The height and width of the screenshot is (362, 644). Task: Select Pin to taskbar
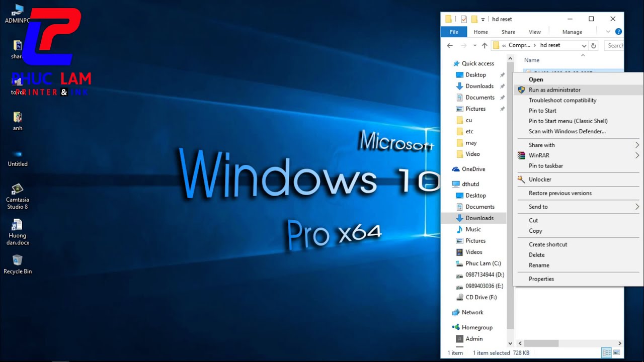click(578, 165)
